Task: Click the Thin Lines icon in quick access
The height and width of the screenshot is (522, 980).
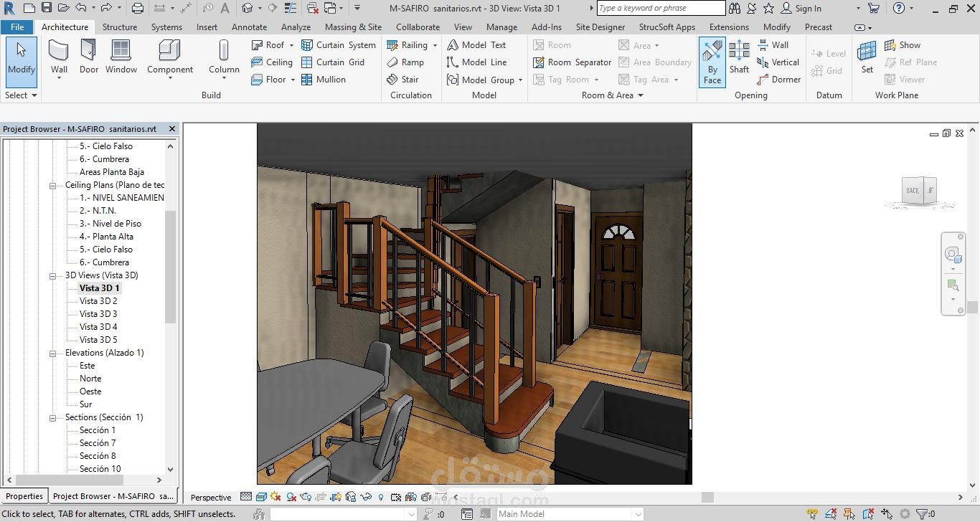Action: tap(291, 9)
